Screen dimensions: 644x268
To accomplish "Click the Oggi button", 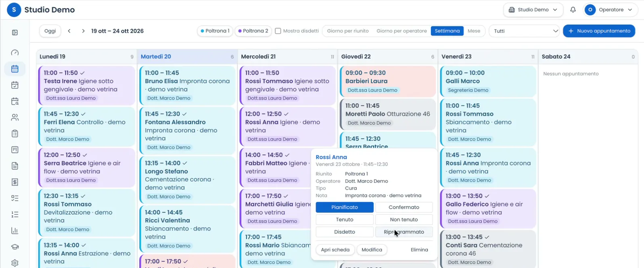I will [50, 31].
